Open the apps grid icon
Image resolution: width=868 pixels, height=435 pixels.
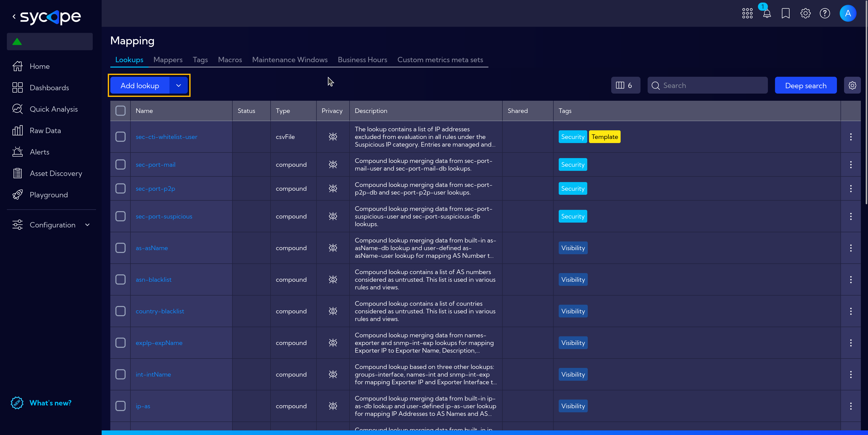click(747, 14)
